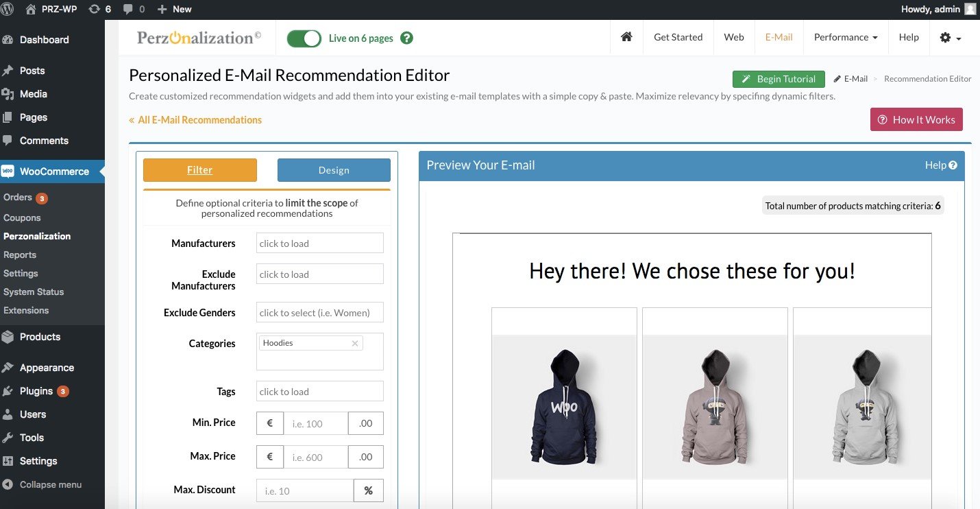Open the comments bubble in admin bar
Screen dimensions: 980x509
tap(134, 10)
